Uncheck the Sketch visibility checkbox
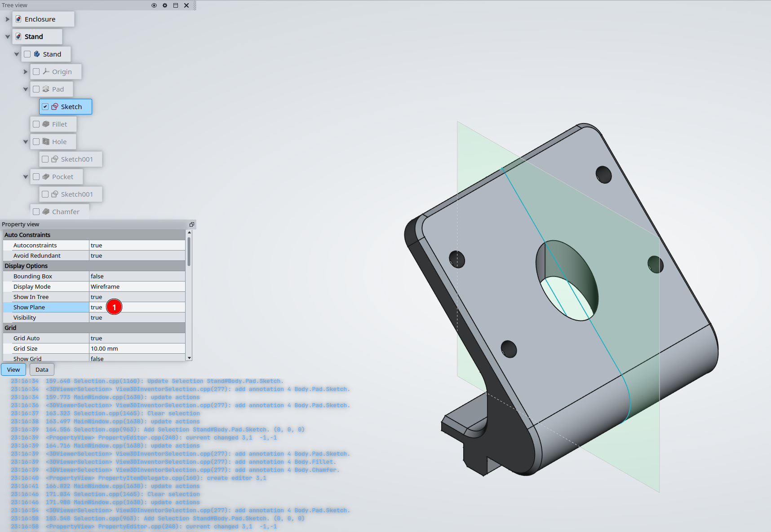Screen dimensions: 771x532 [x=45, y=106]
